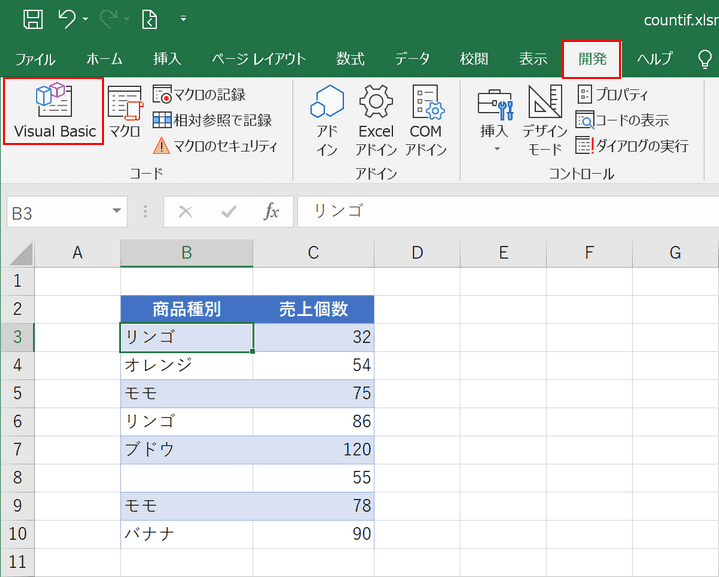Open the Visual Basic editor
This screenshot has height=577, width=719.
pyautogui.click(x=54, y=111)
